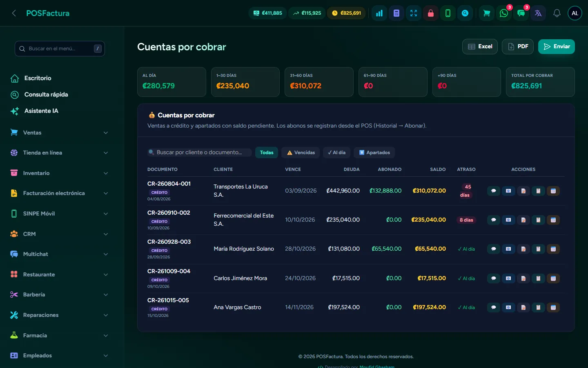Screen dimensions: 588x368
Task: Expand the Ventas menu section
Action: [60, 132]
